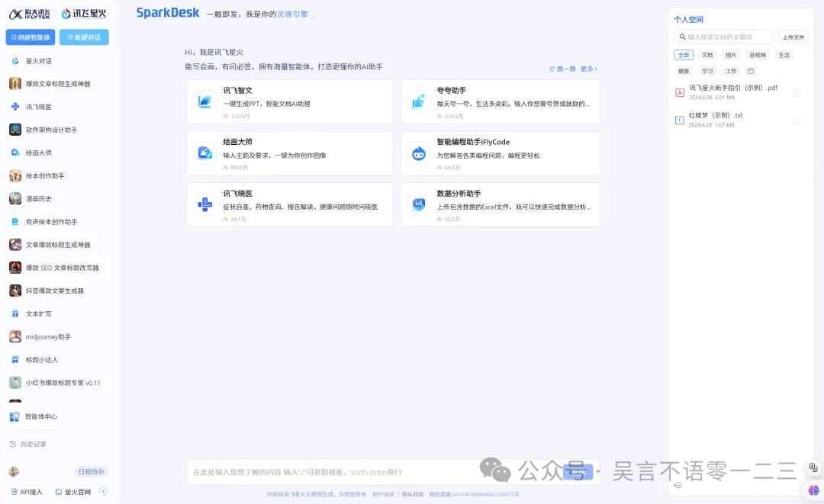Select the 生活 filter tab
Image resolution: width=824 pixels, height=504 pixels.
(784, 55)
